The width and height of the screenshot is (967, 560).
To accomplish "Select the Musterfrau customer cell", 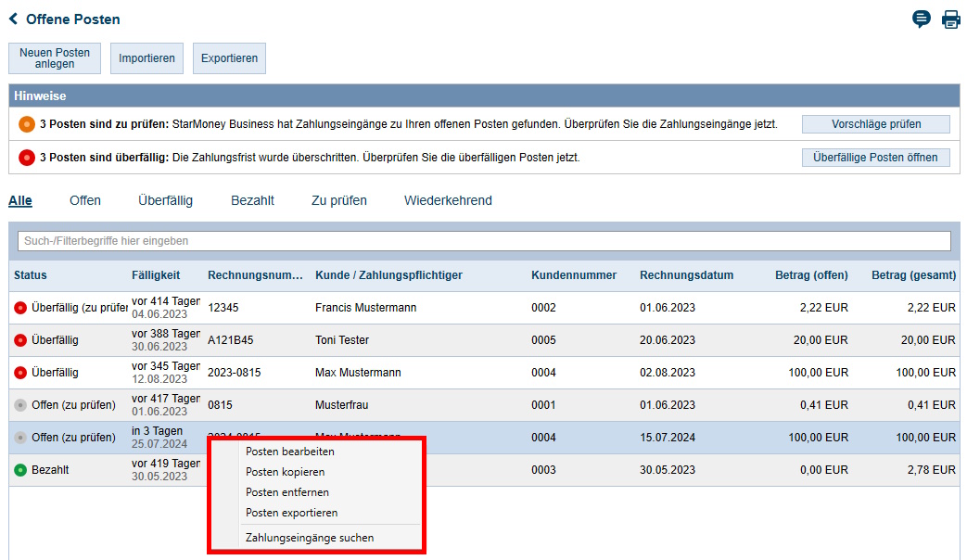I will coord(342,405).
